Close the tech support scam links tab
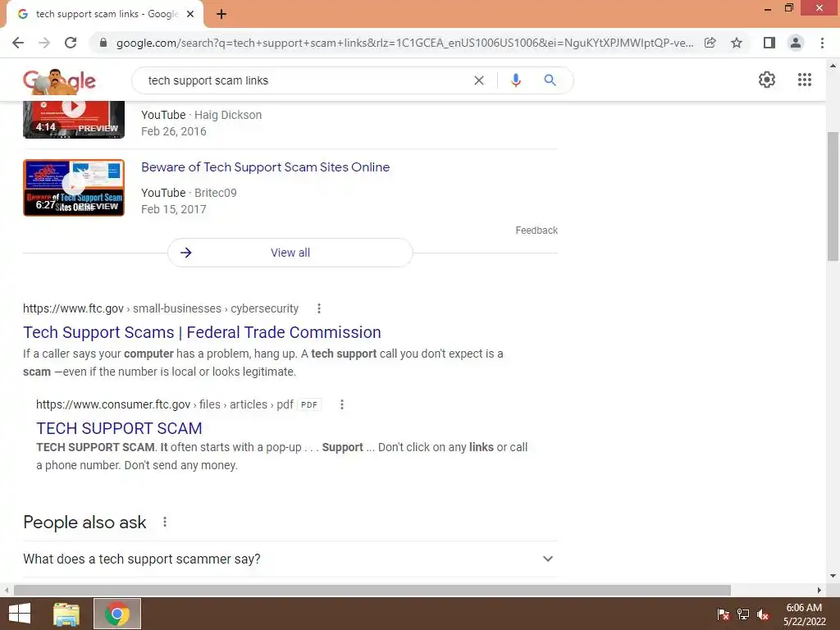This screenshot has width=840, height=630. tap(190, 15)
